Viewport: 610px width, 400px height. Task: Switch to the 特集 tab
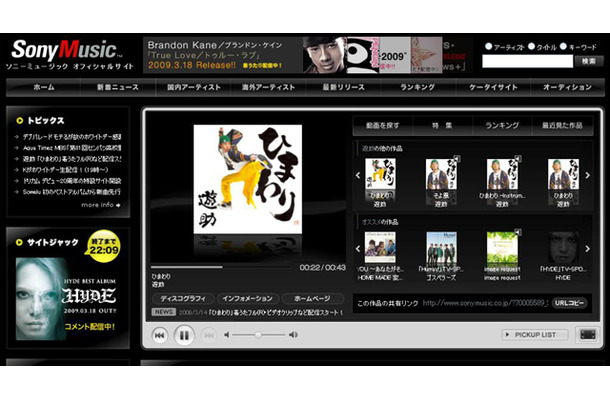442,125
